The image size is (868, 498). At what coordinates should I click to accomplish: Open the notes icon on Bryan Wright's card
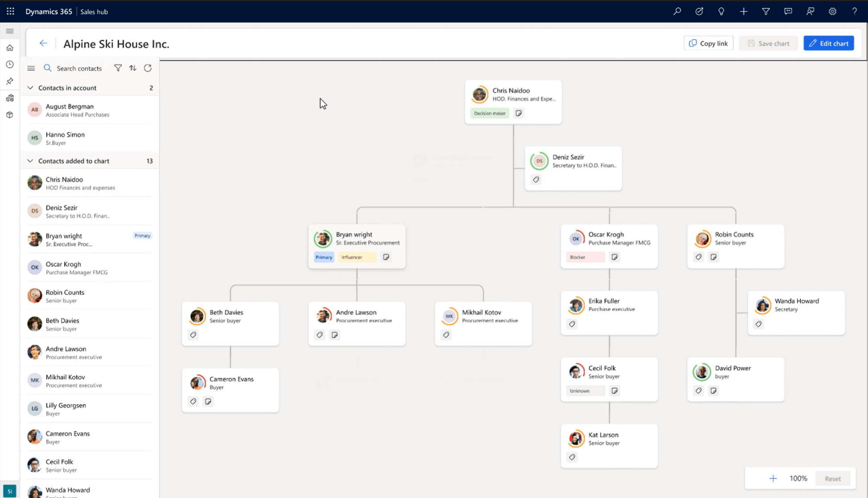pyautogui.click(x=386, y=257)
